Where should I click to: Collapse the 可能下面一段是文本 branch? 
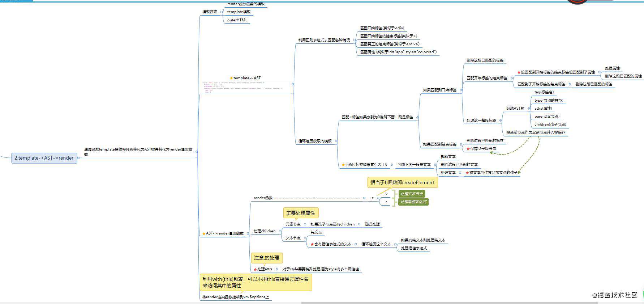[x=435, y=165]
